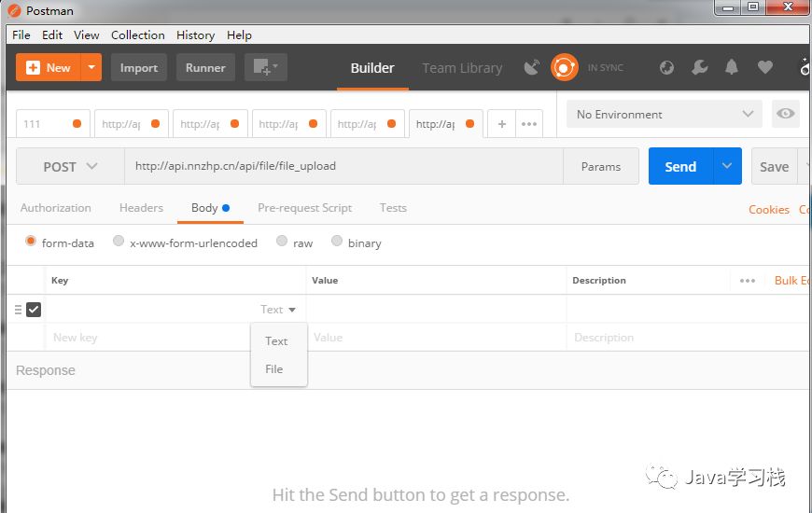Click the request URL input field
This screenshot has height=513, width=812.
point(343,166)
